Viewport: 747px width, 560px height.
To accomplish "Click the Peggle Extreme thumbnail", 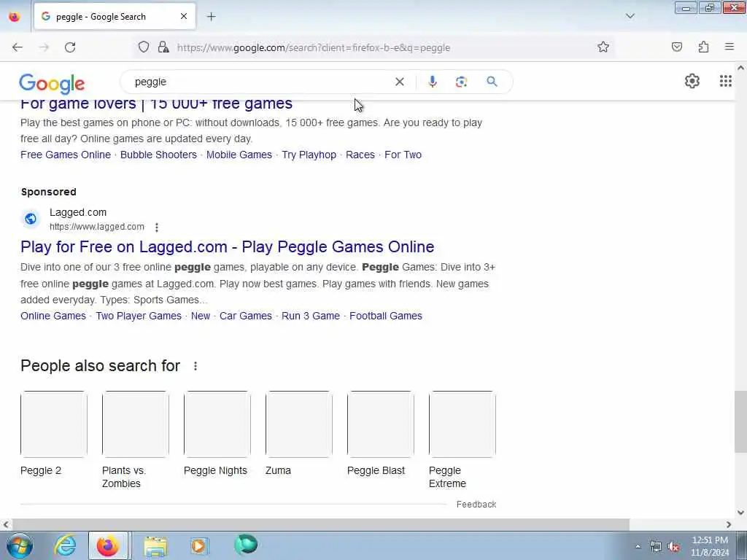I will click(462, 424).
